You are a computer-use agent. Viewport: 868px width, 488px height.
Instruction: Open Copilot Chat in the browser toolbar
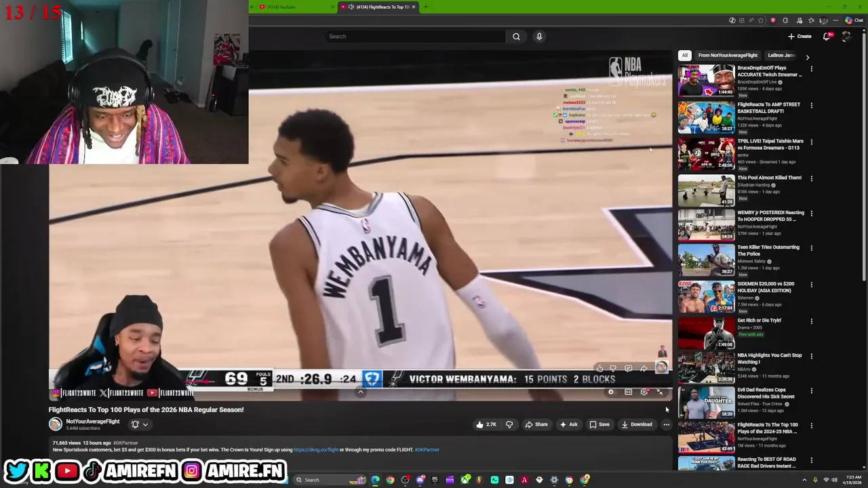[x=854, y=20]
